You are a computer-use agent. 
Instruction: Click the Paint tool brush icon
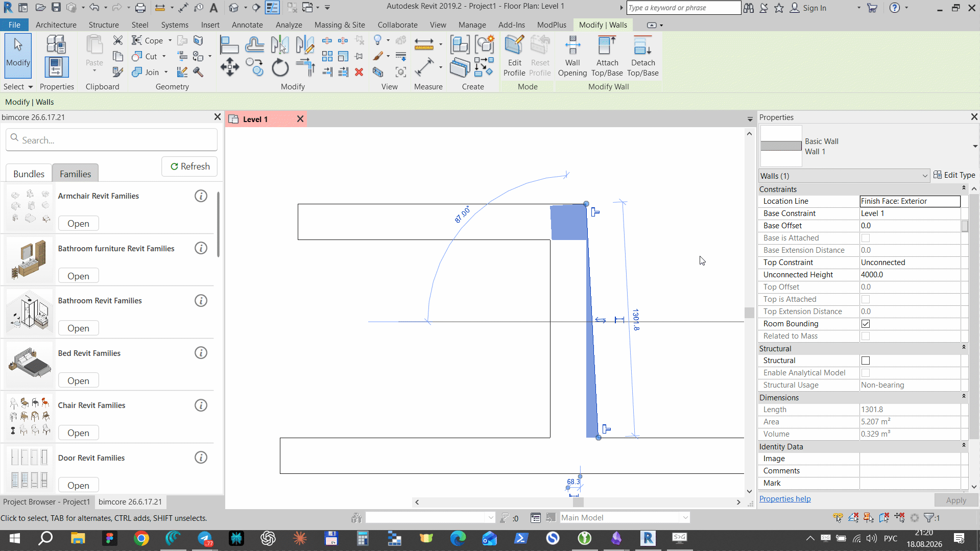coord(378,56)
